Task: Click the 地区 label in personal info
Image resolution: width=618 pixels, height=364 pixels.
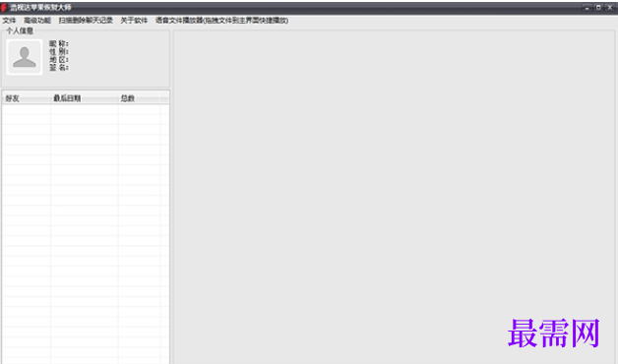Action: tap(59, 59)
